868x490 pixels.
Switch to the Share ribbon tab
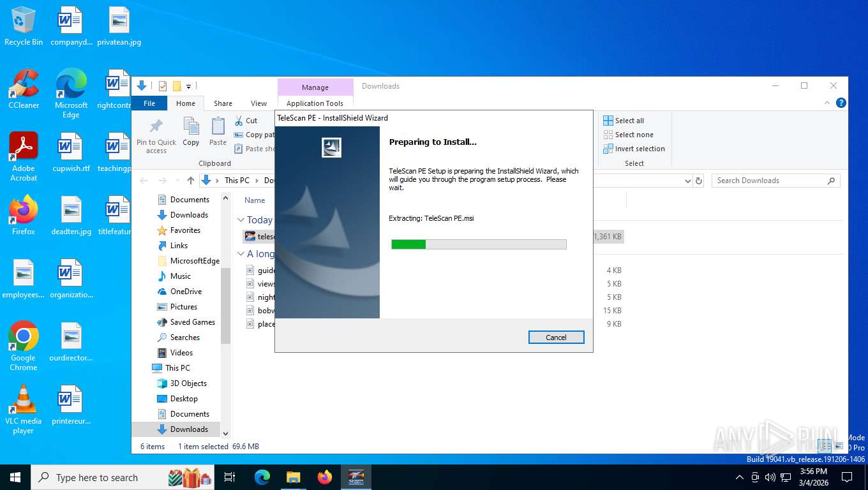[223, 103]
